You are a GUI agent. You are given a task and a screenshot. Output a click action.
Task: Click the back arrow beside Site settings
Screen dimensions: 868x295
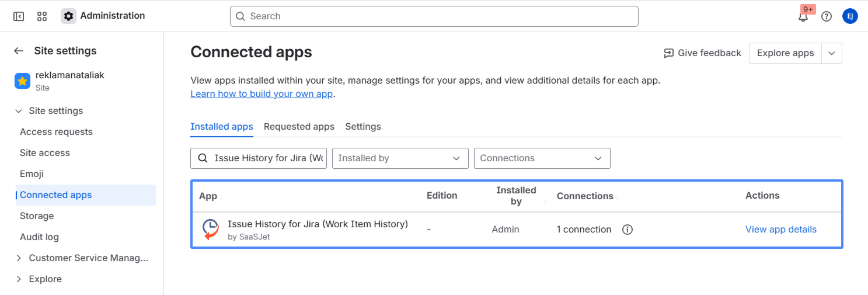pyautogui.click(x=19, y=51)
